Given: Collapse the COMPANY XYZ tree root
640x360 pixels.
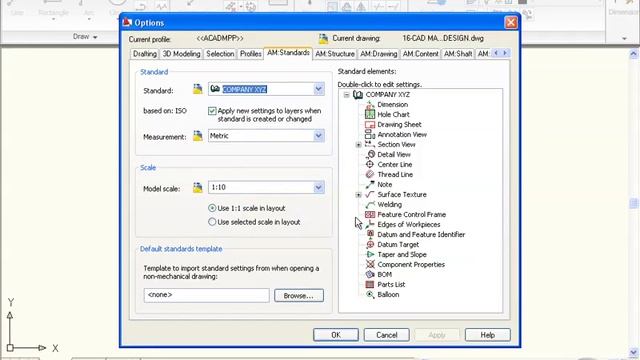Looking at the screenshot, I should coord(347,95).
